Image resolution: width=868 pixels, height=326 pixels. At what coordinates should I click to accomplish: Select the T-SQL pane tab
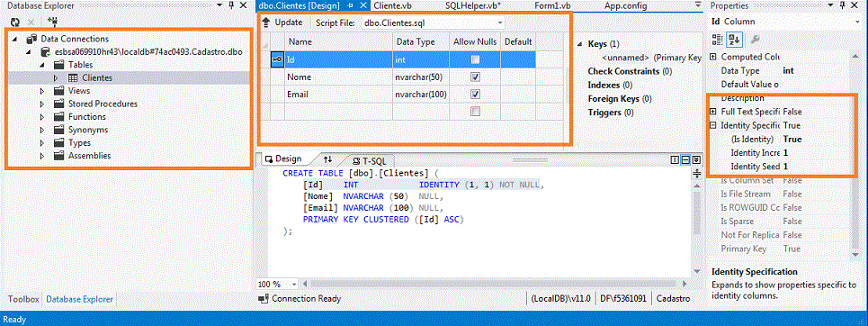pos(369,161)
